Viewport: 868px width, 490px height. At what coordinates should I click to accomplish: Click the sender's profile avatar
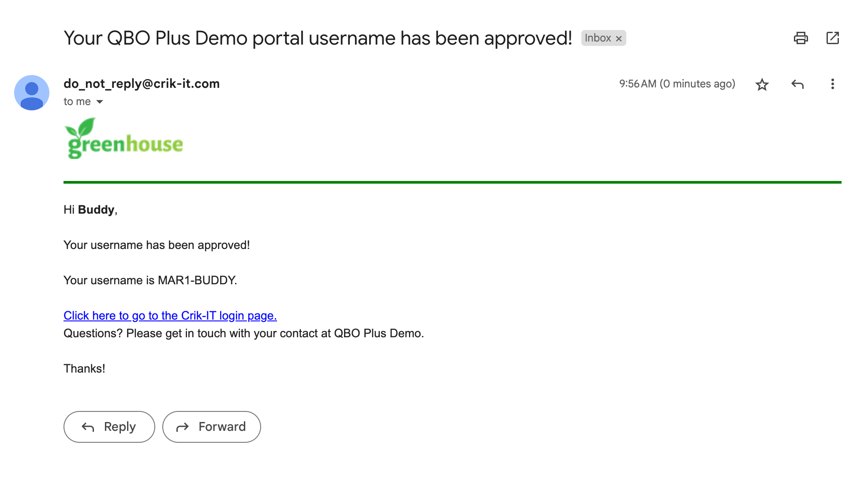pyautogui.click(x=32, y=93)
